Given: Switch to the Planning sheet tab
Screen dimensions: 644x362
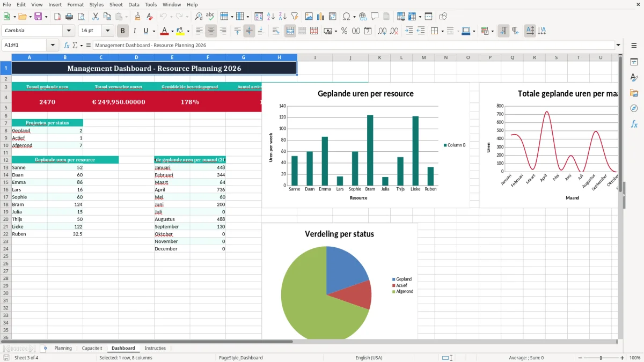Looking at the screenshot, I should tap(63, 348).
